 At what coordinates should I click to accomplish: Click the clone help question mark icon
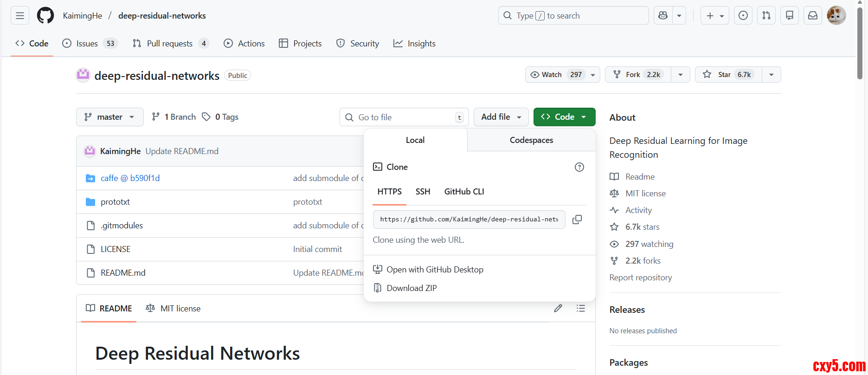(x=579, y=167)
